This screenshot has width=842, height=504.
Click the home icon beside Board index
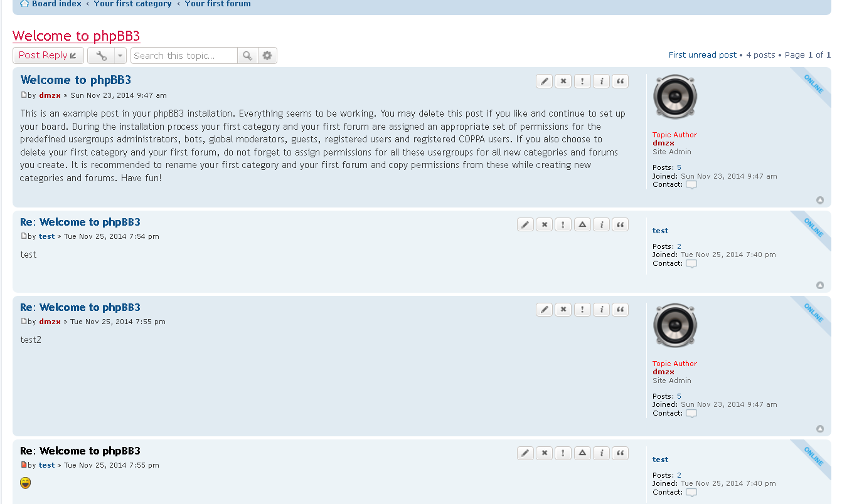(24, 4)
